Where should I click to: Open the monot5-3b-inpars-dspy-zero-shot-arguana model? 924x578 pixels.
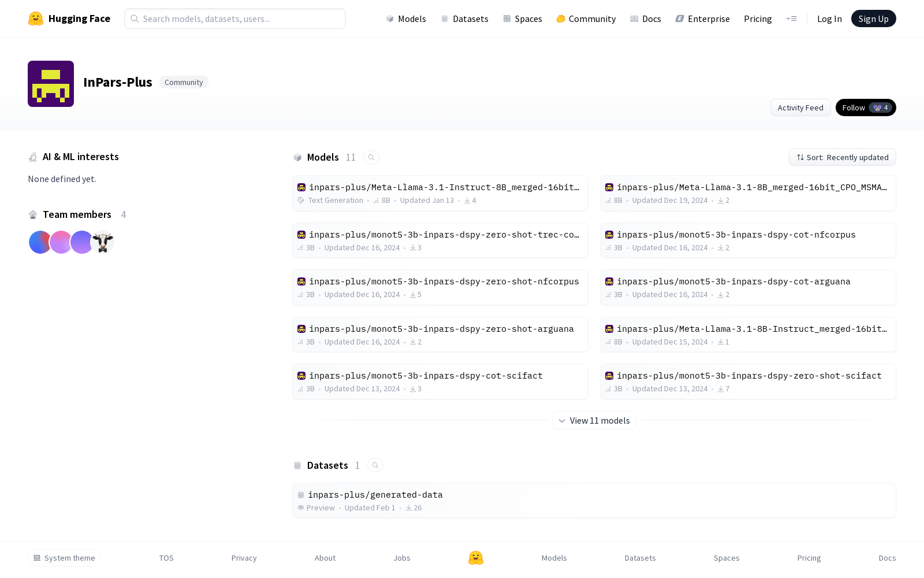[440, 335]
